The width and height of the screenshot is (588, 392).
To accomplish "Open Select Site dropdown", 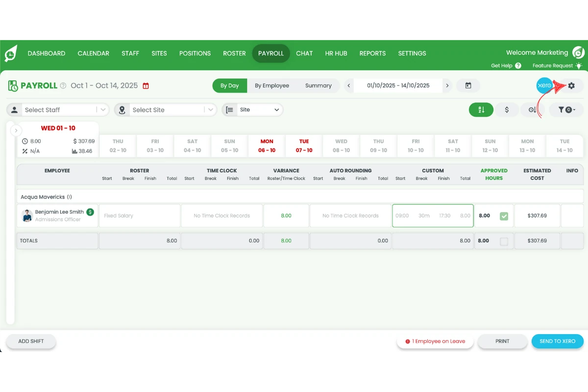I will pos(166,110).
